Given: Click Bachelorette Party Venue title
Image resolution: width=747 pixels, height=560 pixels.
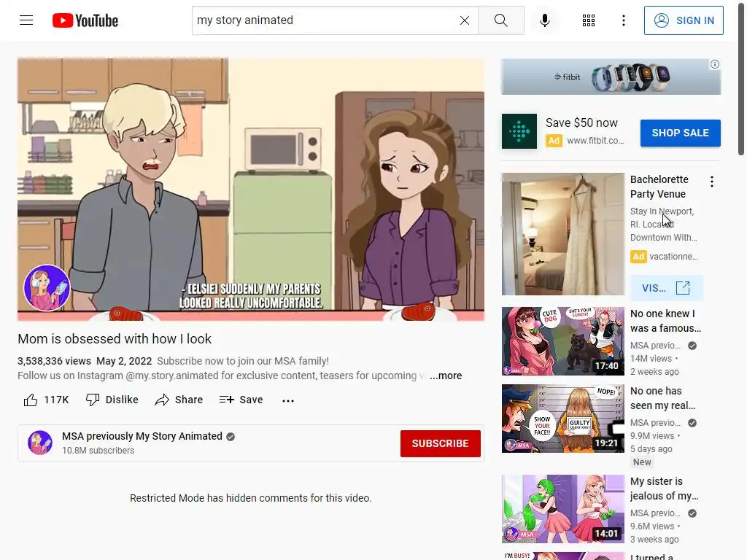Looking at the screenshot, I should tap(659, 187).
